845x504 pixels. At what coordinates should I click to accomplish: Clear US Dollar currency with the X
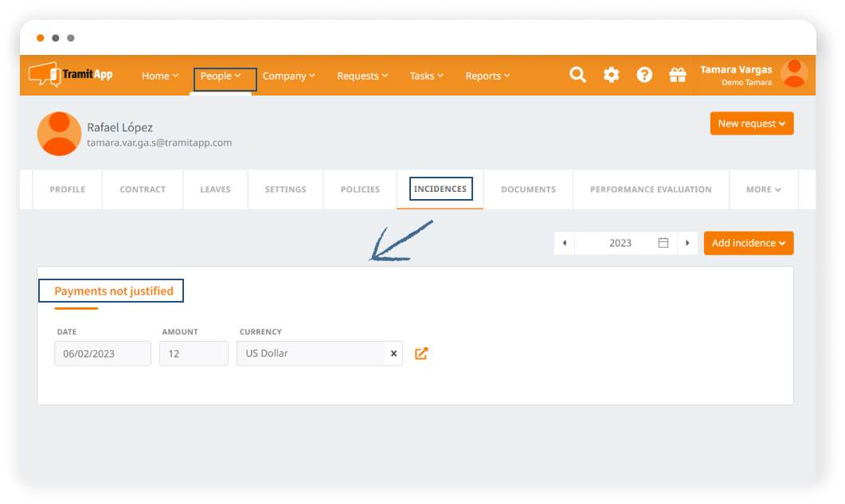click(x=393, y=354)
